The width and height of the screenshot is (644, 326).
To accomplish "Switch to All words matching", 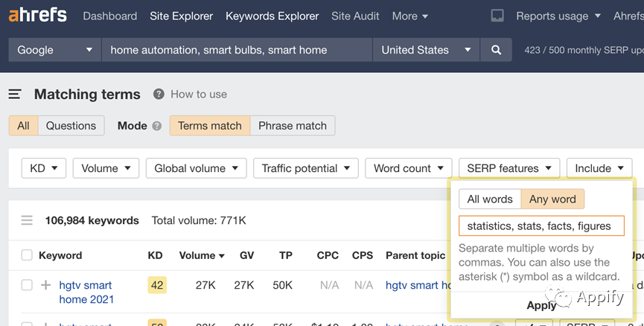I will click(x=490, y=199).
